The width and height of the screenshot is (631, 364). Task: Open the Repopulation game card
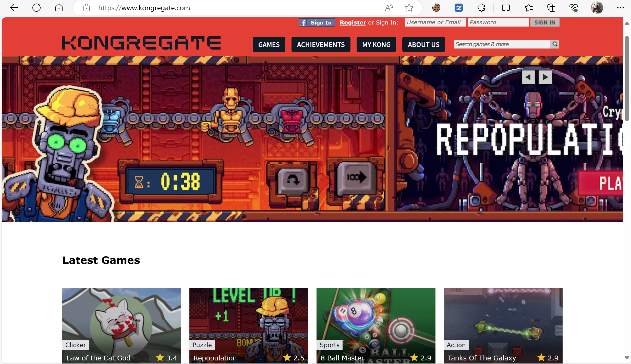(249, 325)
